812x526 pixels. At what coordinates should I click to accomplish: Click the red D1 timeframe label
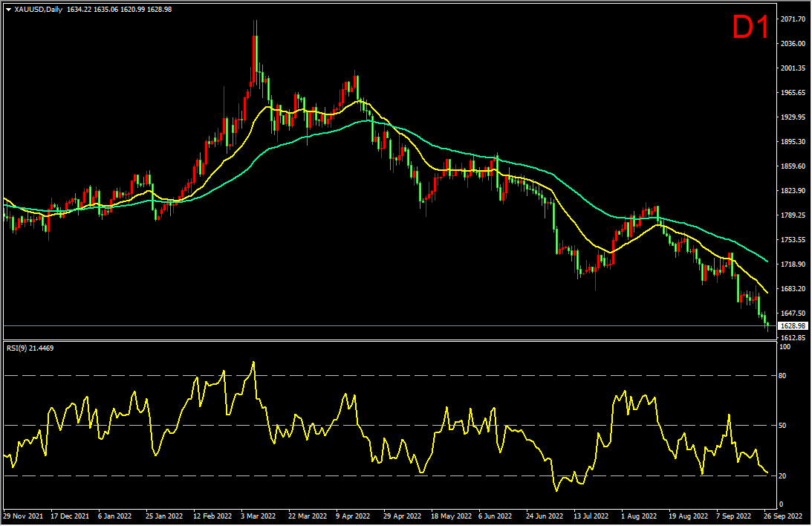click(751, 27)
